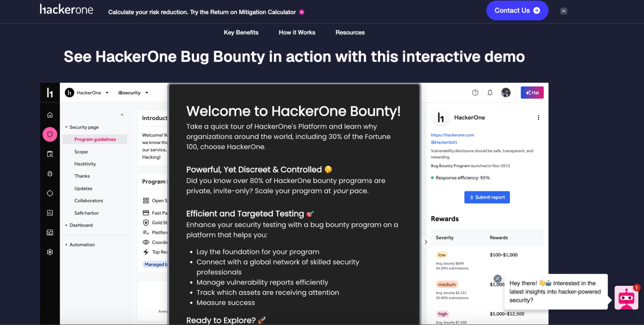Screen dimensions: 644x325
Task: Click the Severity column header
Action: pos(445,238)
